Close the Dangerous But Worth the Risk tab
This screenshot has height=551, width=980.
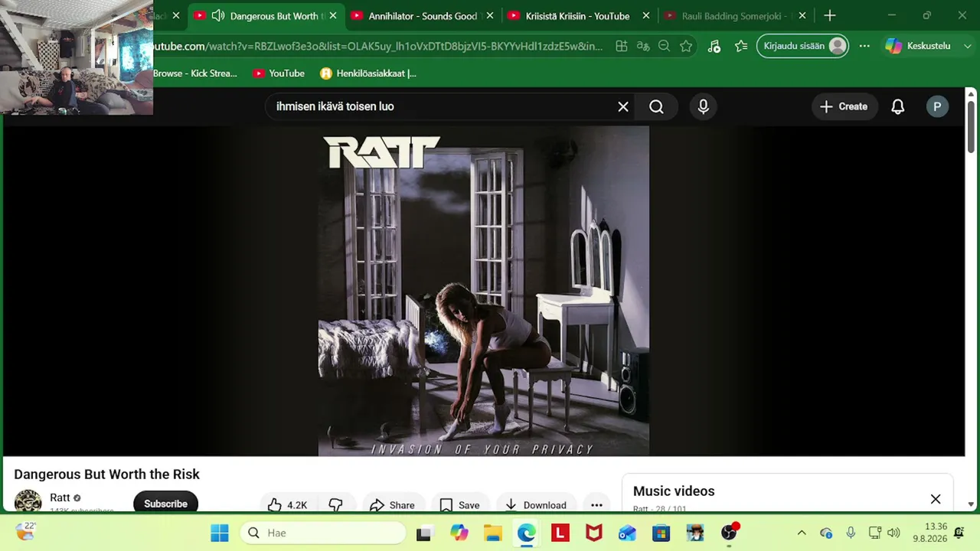tap(333, 15)
